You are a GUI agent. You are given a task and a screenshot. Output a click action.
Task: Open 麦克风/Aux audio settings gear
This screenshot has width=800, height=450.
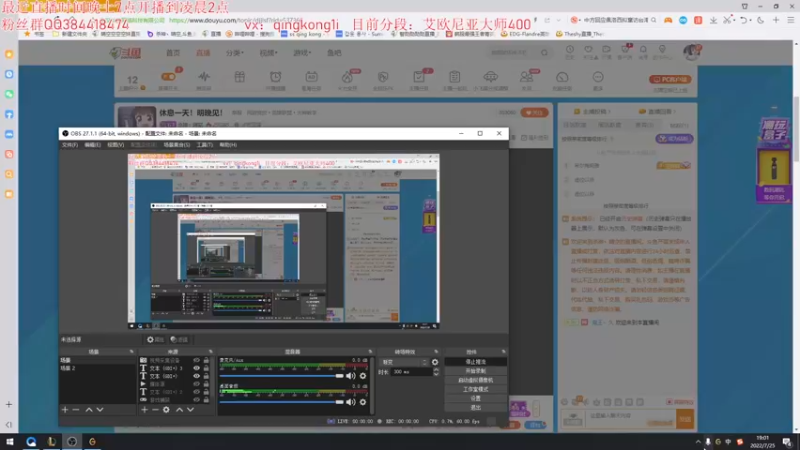pyautogui.click(x=363, y=376)
